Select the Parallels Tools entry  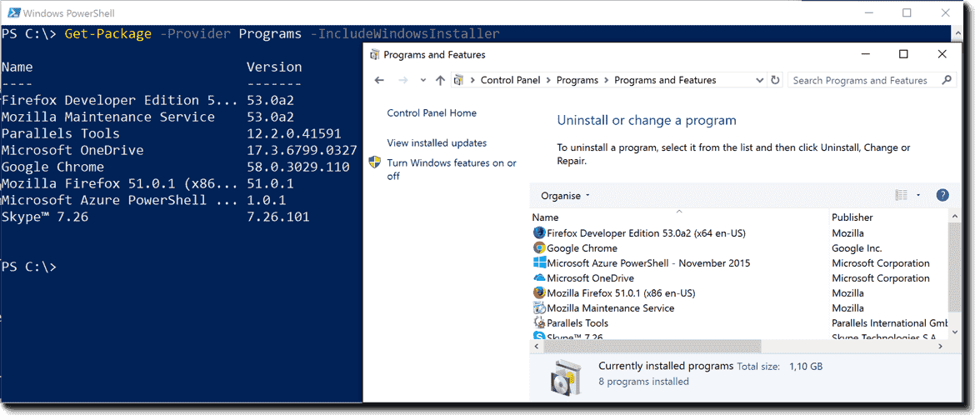click(x=577, y=323)
